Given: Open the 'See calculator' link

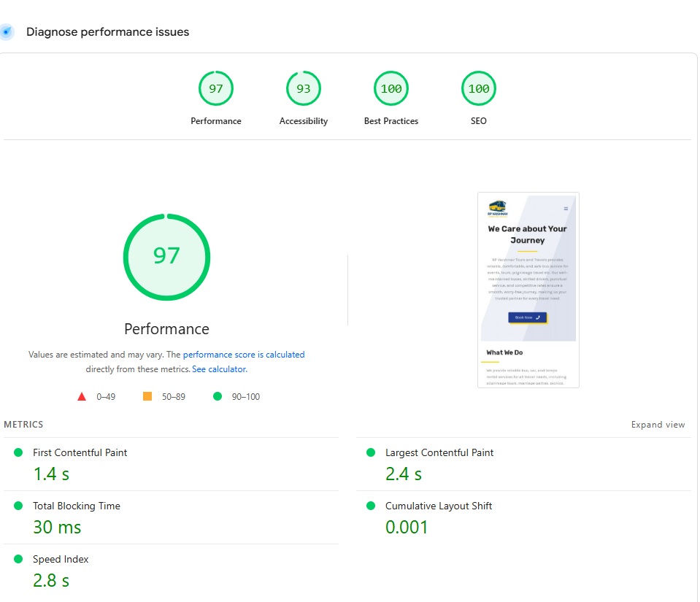Looking at the screenshot, I should pos(219,369).
